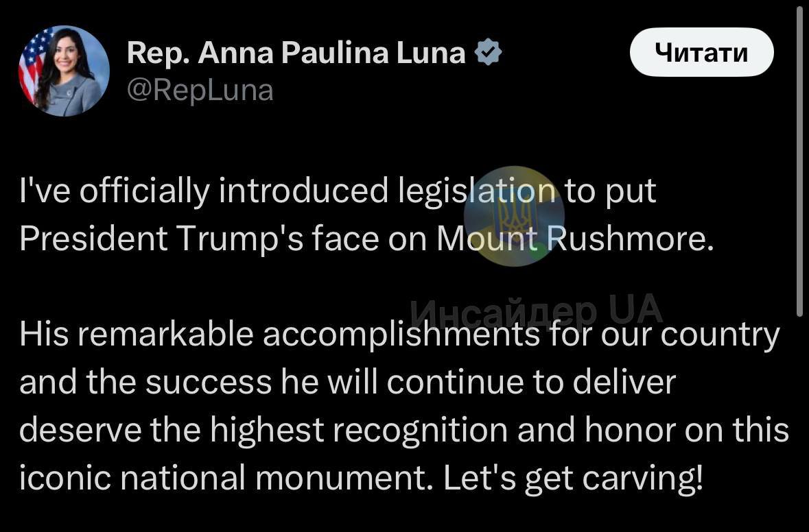Image resolution: width=809 pixels, height=532 pixels.
Task: Open Rep. Anna Paulina Luna's profile picture
Action: click(x=64, y=71)
